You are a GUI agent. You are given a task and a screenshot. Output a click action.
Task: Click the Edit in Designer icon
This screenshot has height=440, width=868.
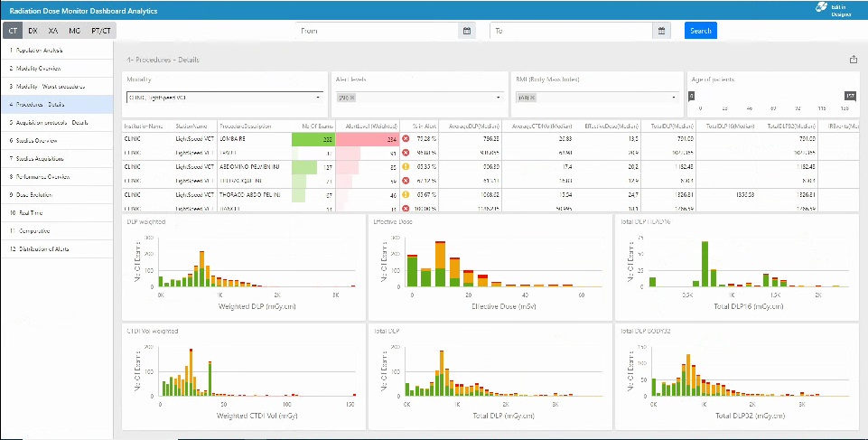tap(822, 7)
